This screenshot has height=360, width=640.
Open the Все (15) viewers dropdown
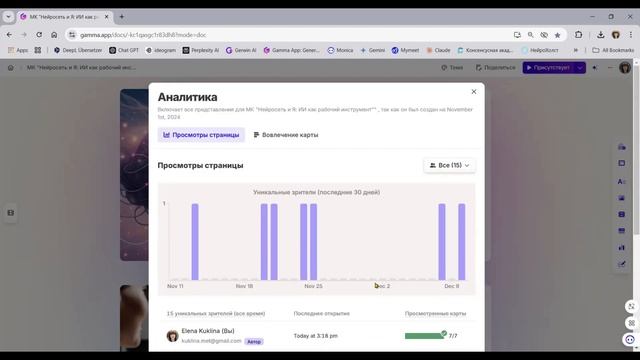(x=449, y=165)
